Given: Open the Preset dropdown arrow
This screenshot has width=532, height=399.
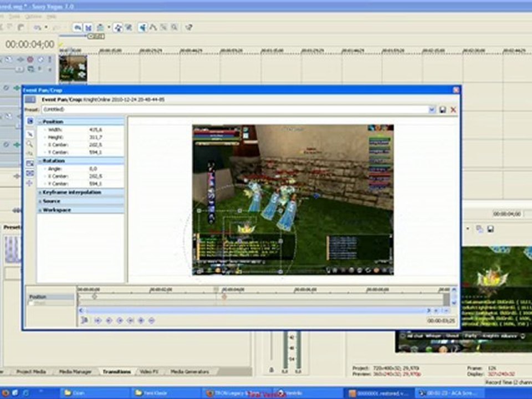Looking at the screenshot, I should 432,110.
